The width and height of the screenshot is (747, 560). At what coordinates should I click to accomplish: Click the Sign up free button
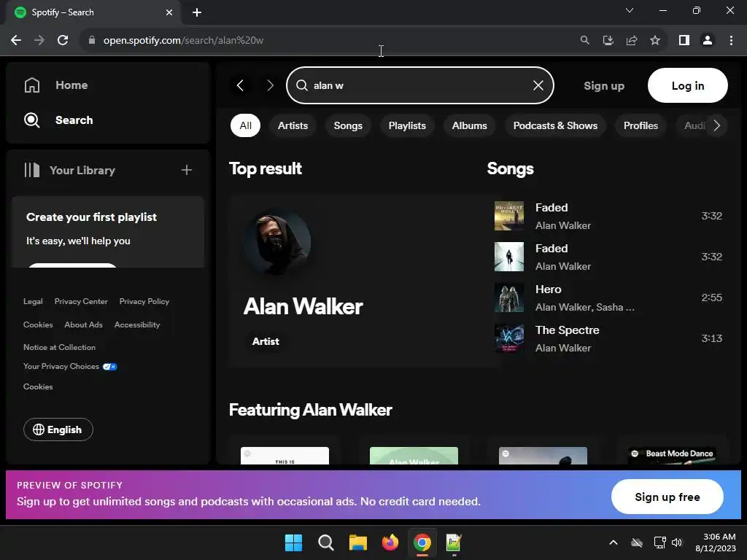[667, 497]
